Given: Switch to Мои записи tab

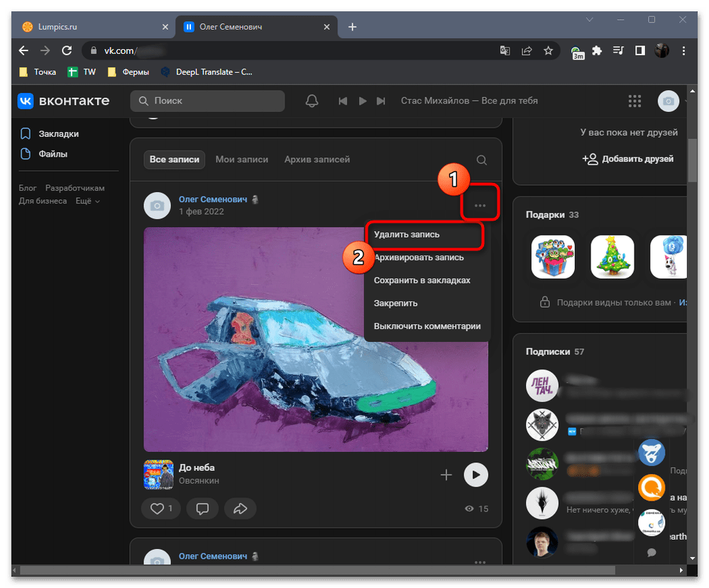Looking at the screenshot, I should 241,160.
